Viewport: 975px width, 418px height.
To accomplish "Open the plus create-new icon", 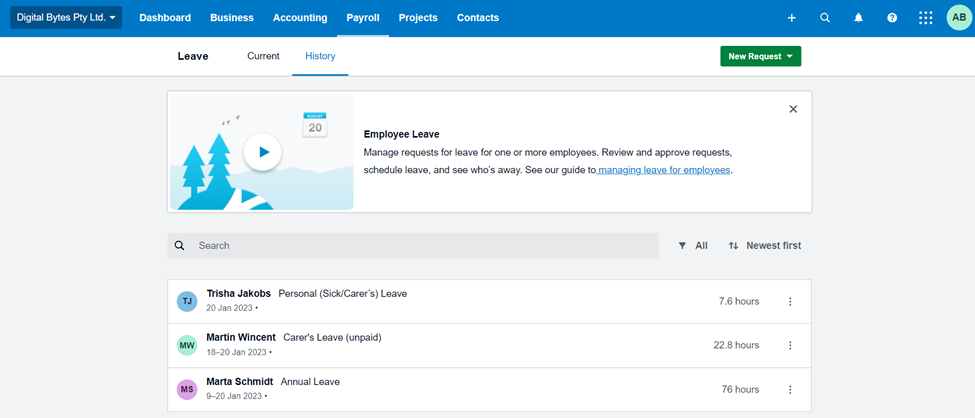I will coord(792,18).
